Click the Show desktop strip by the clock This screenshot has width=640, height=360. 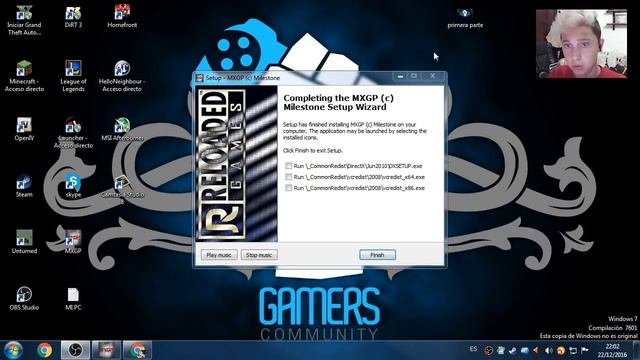click(x=636, y=350)
